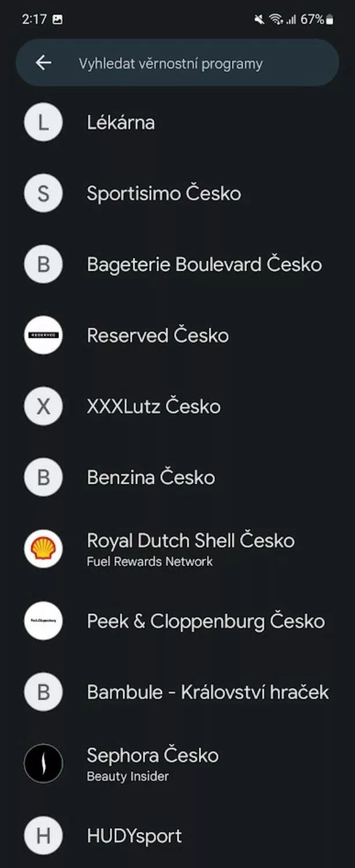Tap the Sephora black logo icon

(43, 763)
